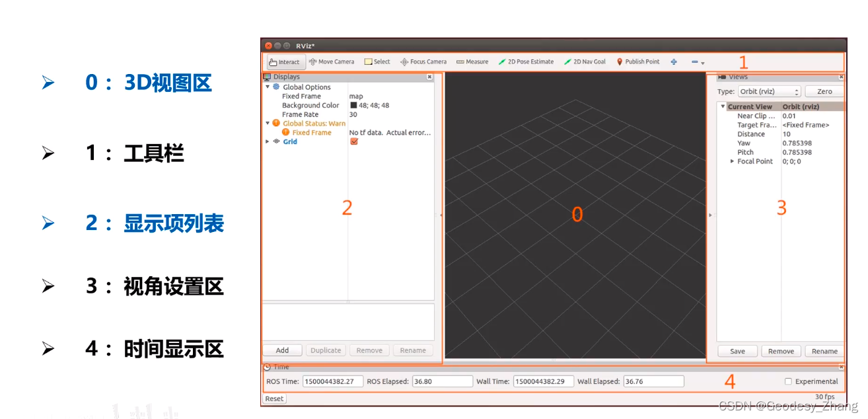This screenshot has width=868, height=419.
Task: Open the view Type Orbit (rviz) dropdown
Action: (769, 92)
